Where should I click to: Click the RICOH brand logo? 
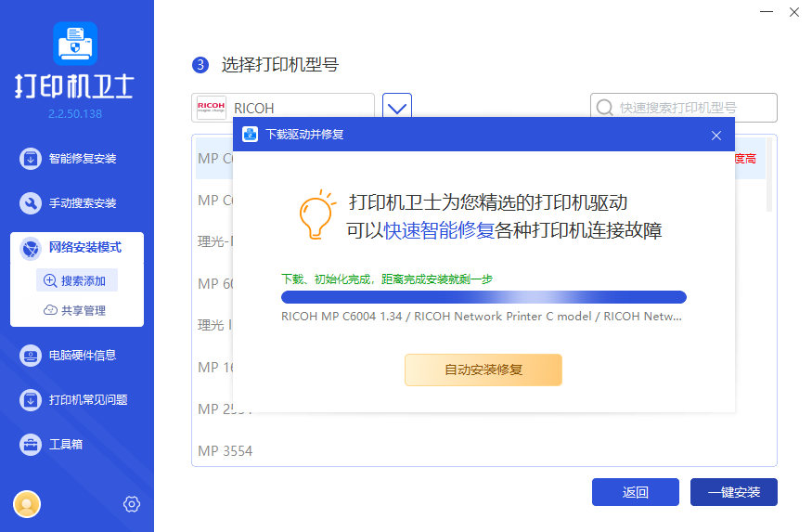[x=212, y=107]
